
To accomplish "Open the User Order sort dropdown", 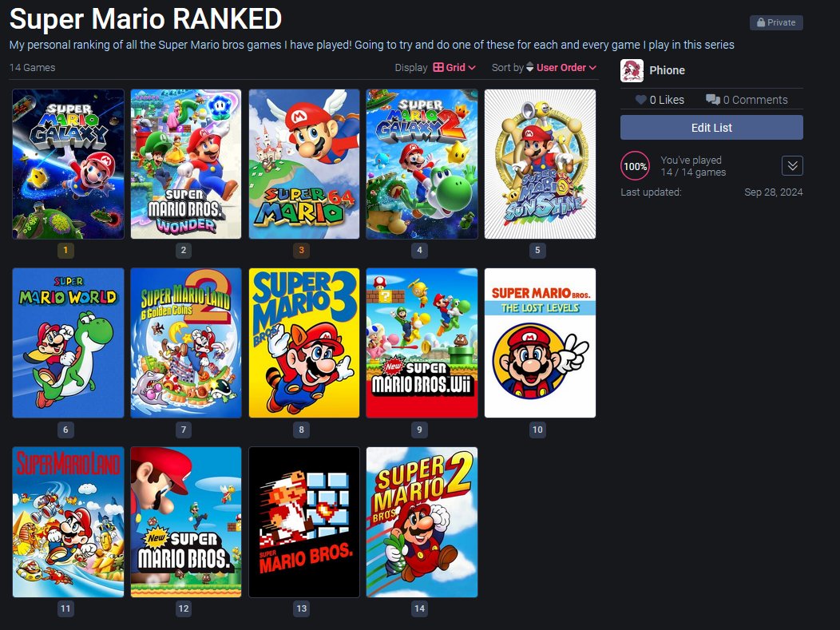I will click(x=566, y=68).
